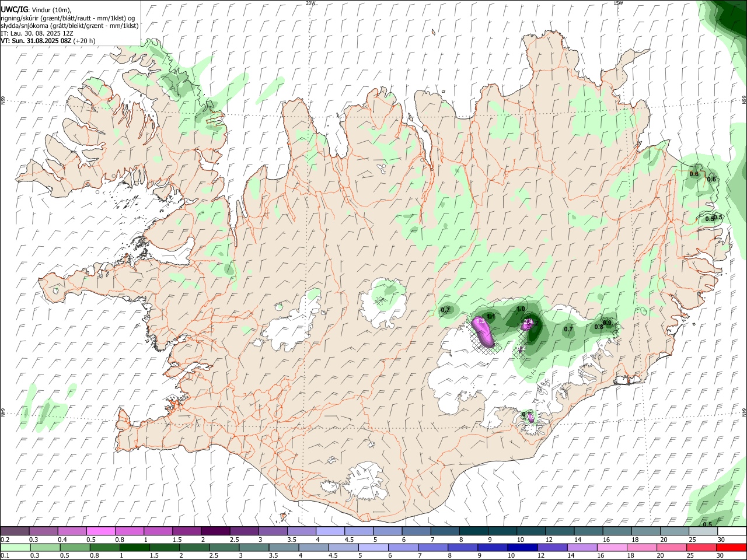Click the medium green 0.8 swatch in lower legend row
The height and width of the screenshot is (560, 747).
pyautogui.click(x=104, y=548)
